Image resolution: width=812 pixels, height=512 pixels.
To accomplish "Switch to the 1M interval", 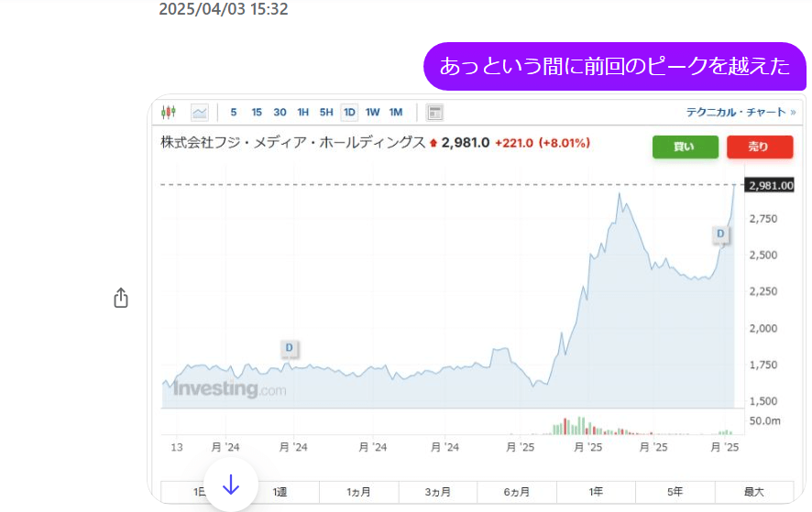I will [x=396, y=113].
